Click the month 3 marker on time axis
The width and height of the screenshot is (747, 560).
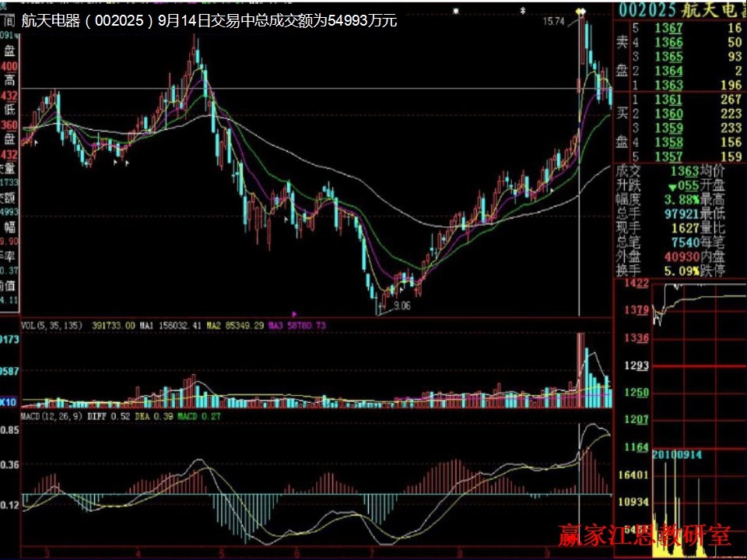48,553
